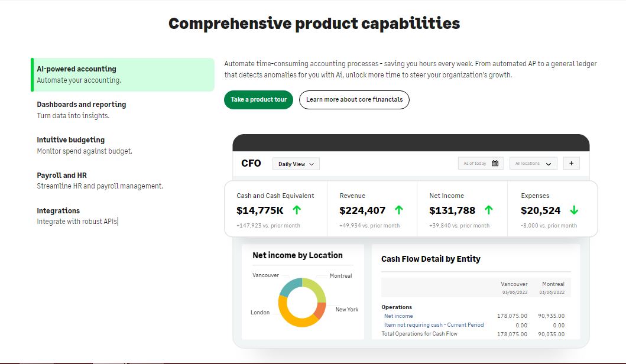The width and height of the screenshot is (626, 364).
Task: Open the "As of today" date selector
Action: [476, 163]
